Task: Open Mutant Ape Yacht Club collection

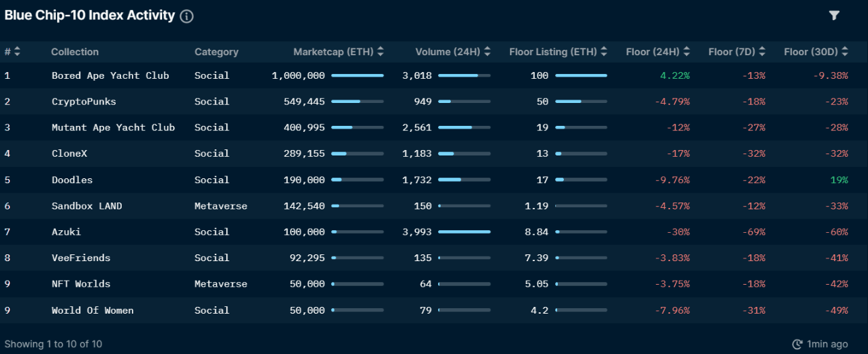Action: click(x=113, y=127)
